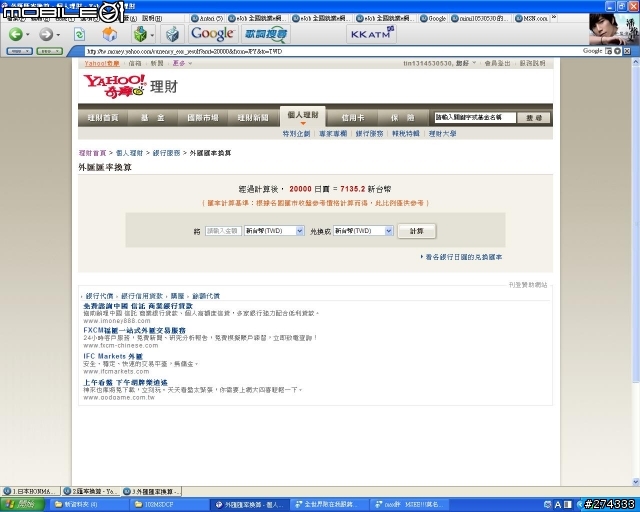Viewport: 640px width, 512px height.
Task: Switch to the 2.匯率換算 browser tab
Action: click(x=91, y=492)
